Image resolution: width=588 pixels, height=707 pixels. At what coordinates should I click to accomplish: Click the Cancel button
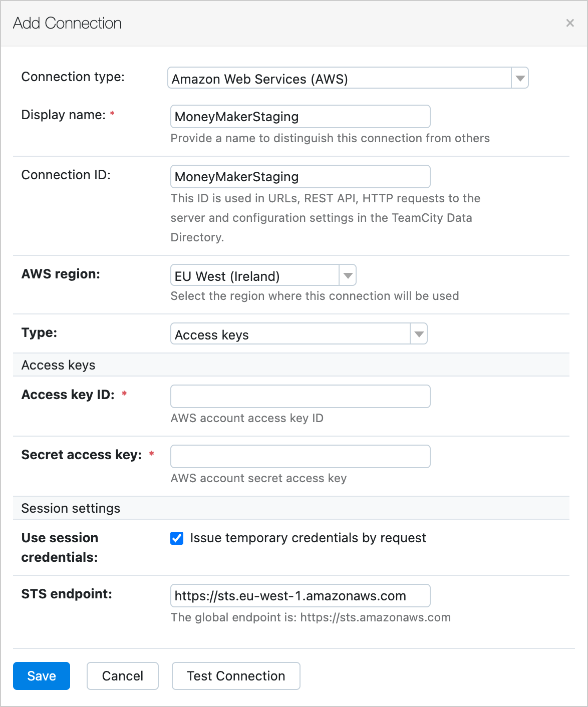pos(123,676)
